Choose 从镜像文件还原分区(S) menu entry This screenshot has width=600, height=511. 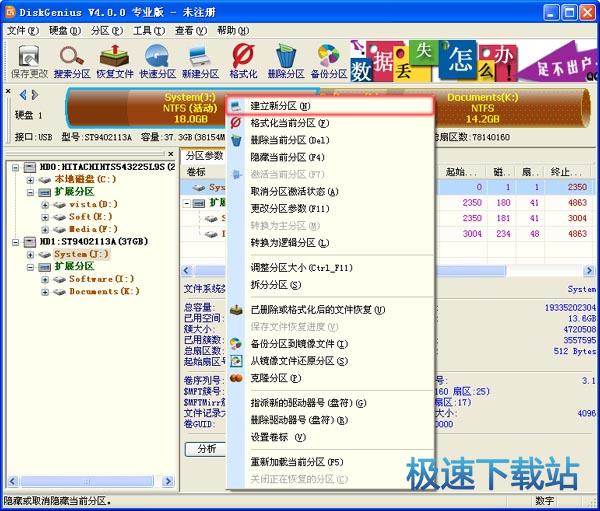330,361
